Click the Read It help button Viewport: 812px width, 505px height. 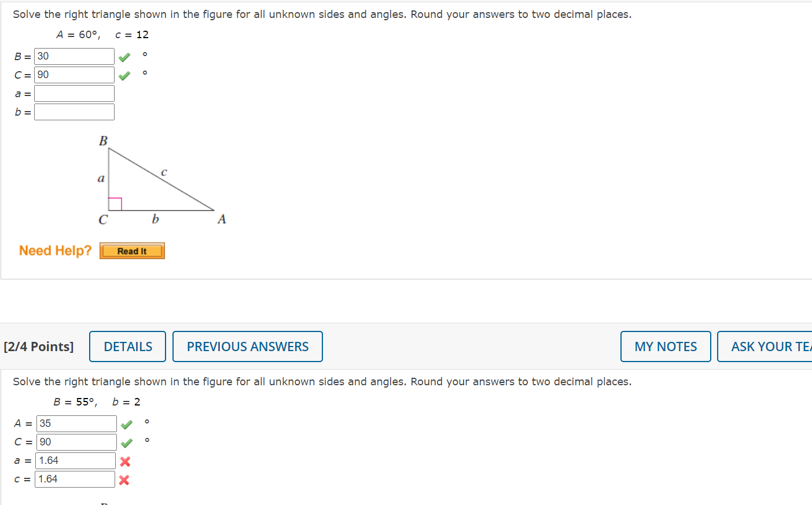tap(132, 250)
